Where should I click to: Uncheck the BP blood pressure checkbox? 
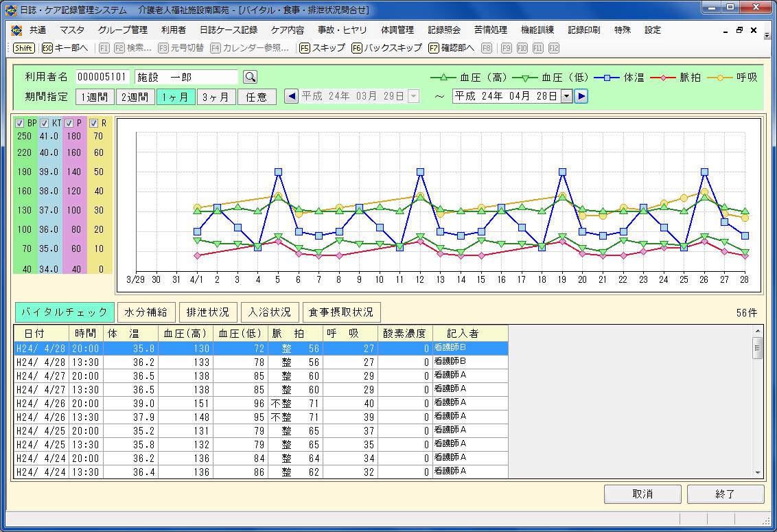coord(20,124)
